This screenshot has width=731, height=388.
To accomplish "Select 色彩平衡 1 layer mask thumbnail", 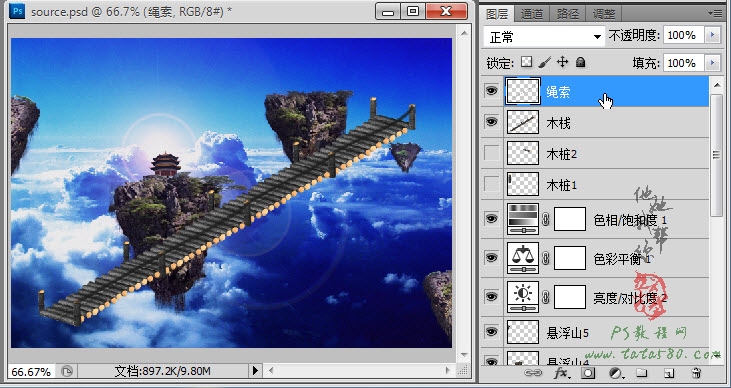I will [x=570, y=258].
